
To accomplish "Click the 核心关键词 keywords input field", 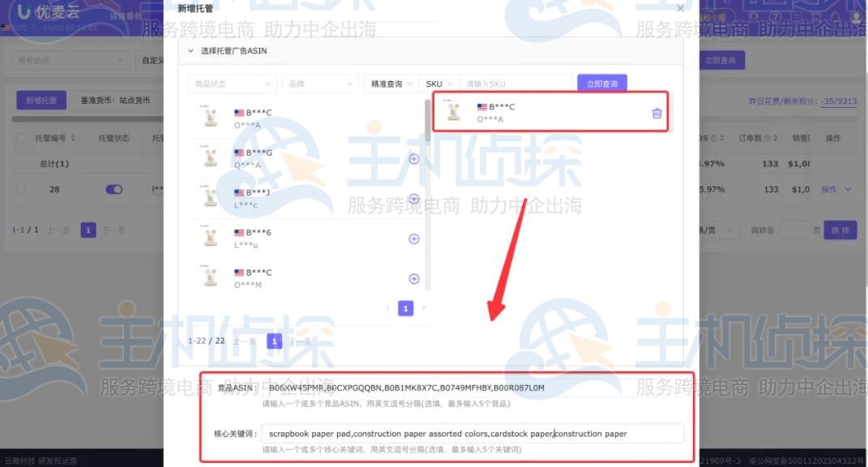I will point(474,433).
